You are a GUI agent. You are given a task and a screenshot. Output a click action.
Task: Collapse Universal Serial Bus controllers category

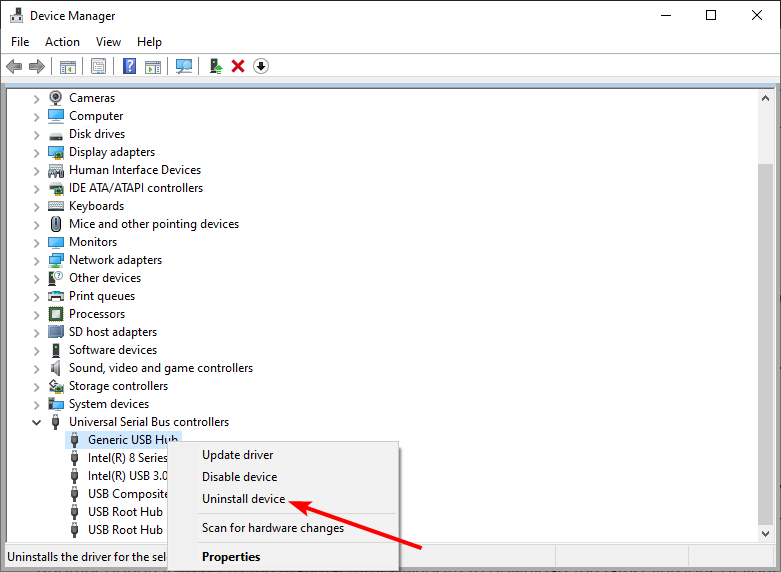(x=36, y=423)
